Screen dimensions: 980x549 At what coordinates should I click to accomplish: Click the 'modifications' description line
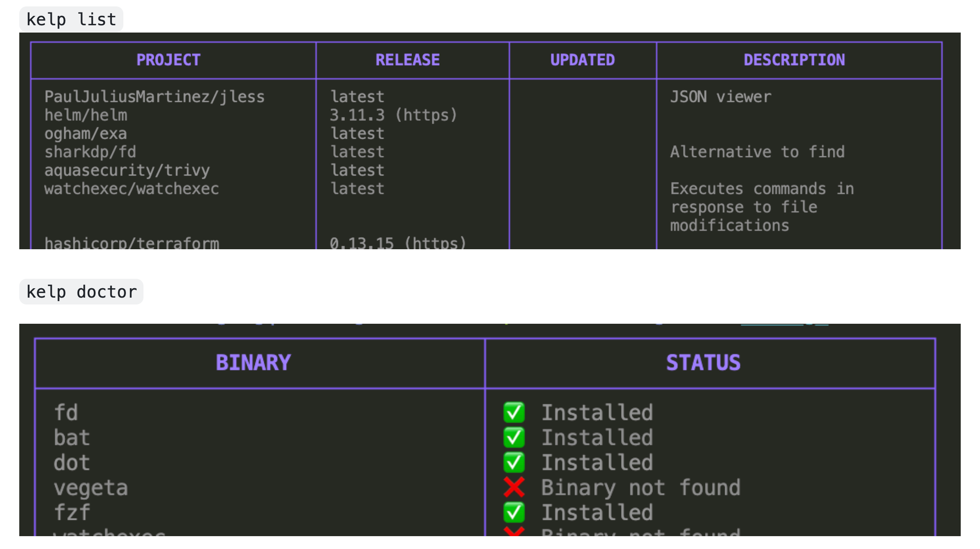[x=729, y=225]
